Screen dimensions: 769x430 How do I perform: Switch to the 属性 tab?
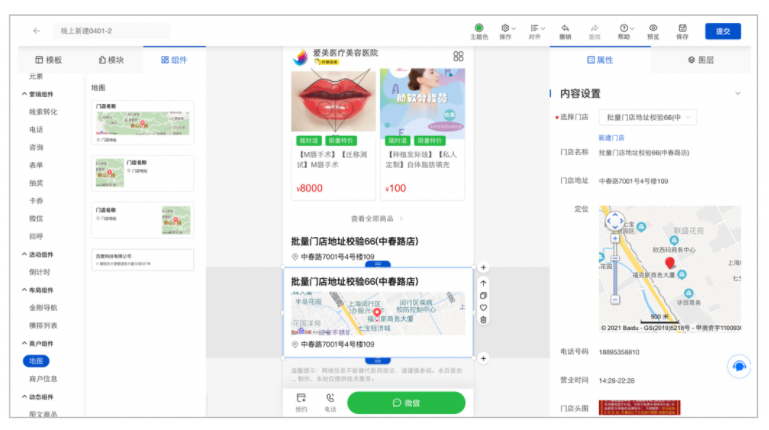pyautogui.click(x=600, y=60)
